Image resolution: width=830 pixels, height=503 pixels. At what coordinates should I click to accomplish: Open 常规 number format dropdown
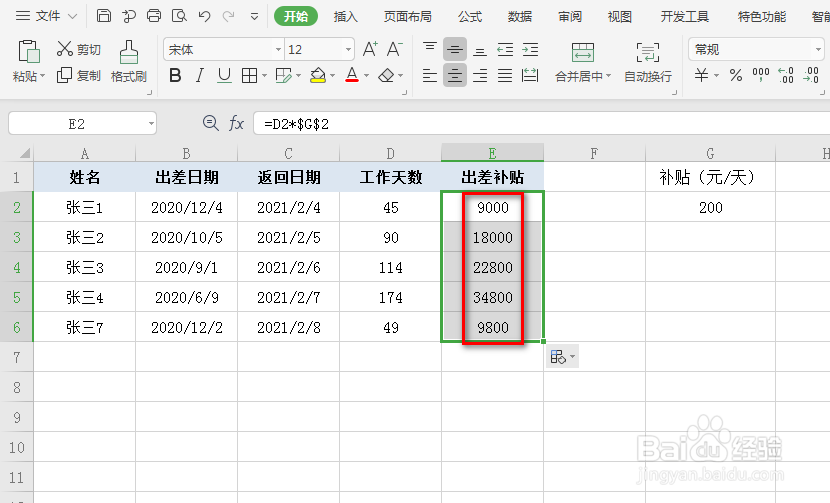[x=818, y=50]
